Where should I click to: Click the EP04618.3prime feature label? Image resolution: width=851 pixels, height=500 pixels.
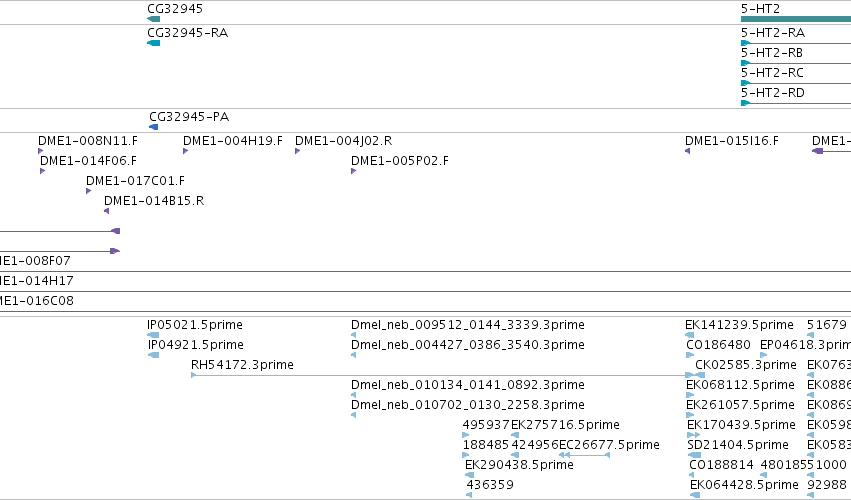pyautogui.click(x=805, y=345)
